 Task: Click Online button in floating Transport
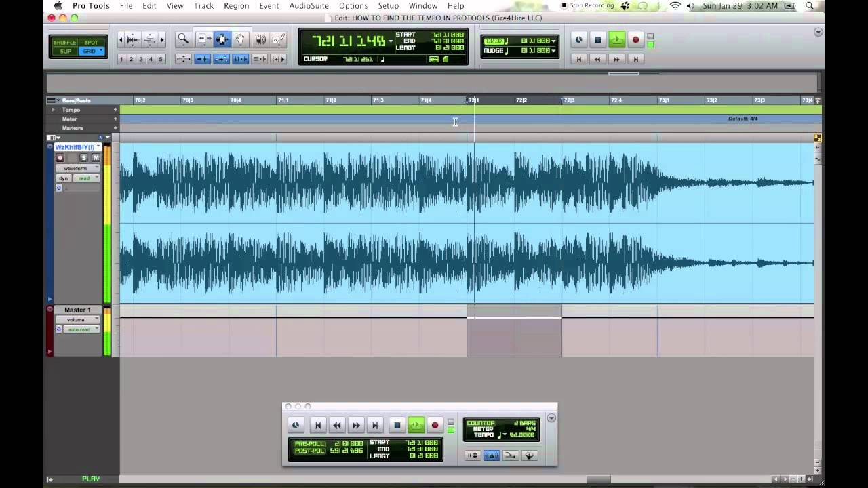pyautogui.click(x=296, y=425)
